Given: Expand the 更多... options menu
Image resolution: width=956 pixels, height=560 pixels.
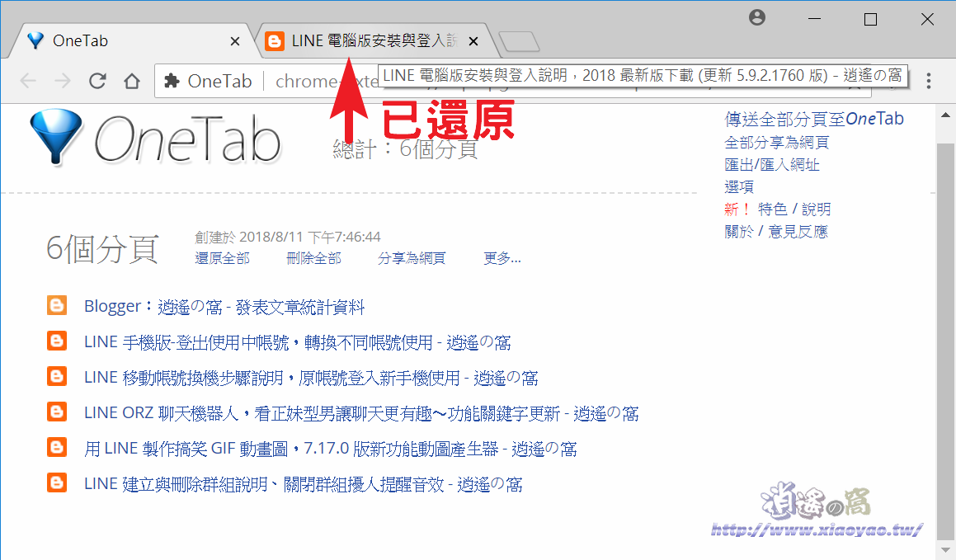Looking at the screenshot, I should [502, 258].
